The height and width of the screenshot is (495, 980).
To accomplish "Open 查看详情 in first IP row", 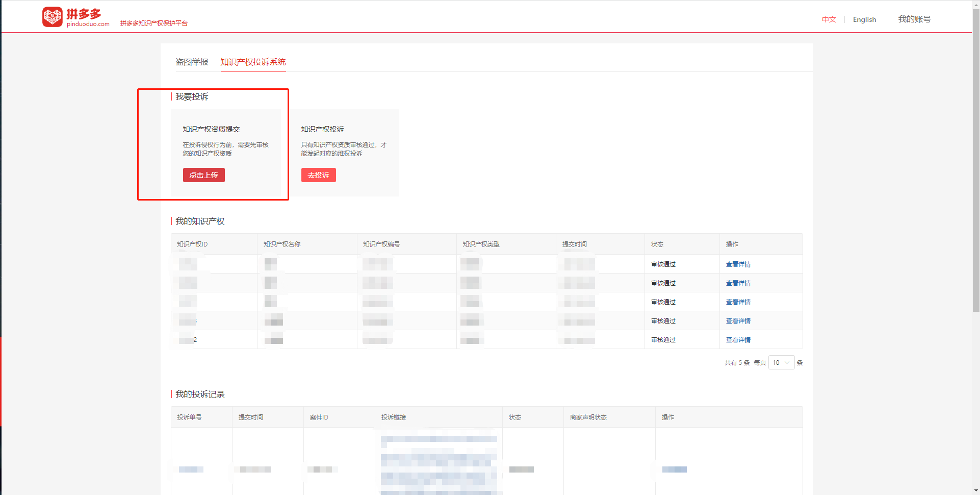I will pos(738,264).
